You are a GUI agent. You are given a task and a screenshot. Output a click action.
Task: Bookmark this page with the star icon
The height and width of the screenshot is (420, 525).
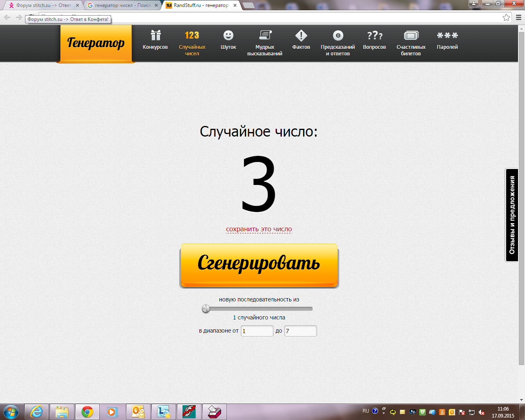[x=507, y=17]
